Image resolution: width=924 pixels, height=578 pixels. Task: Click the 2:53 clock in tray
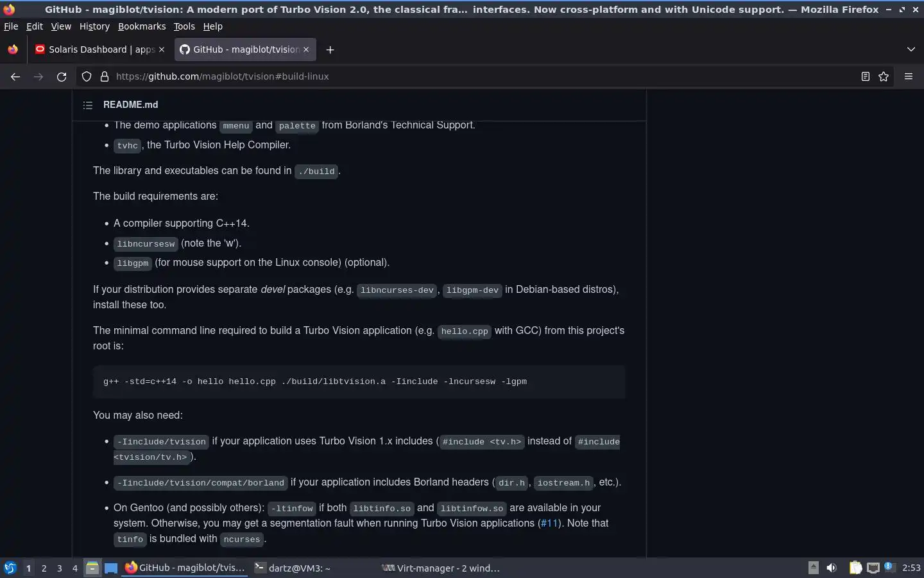click(911, 568)
